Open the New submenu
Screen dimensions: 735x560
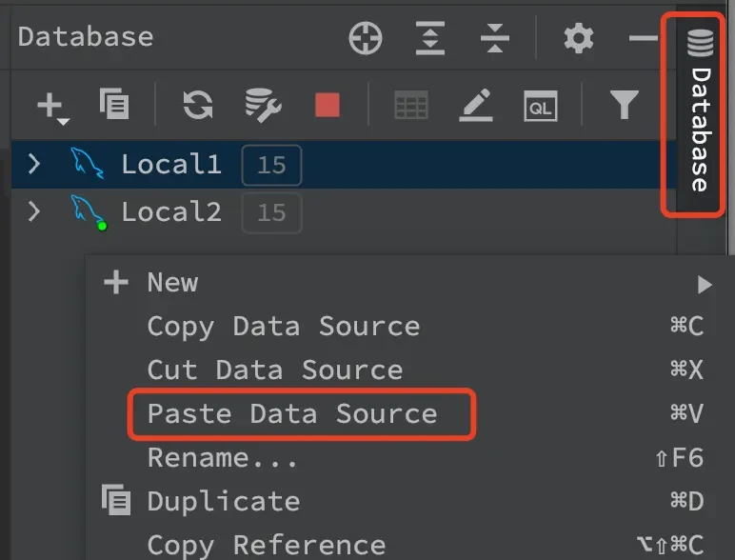(x=172, y=283)
